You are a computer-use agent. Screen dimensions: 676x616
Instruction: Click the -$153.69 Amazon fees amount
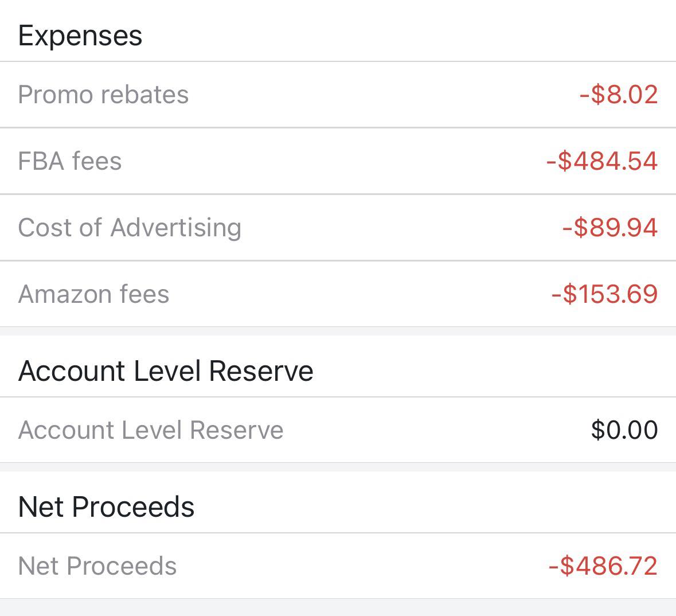tap(604, 294)
